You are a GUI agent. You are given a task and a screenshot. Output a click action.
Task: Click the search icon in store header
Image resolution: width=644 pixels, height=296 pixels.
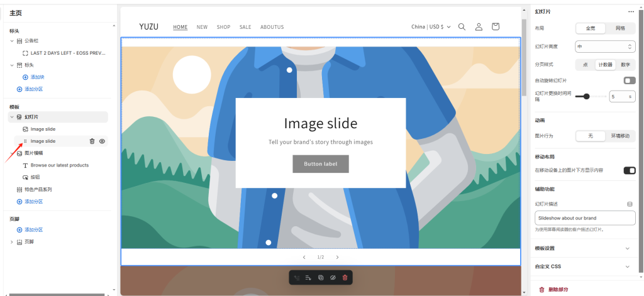[462, 27]
